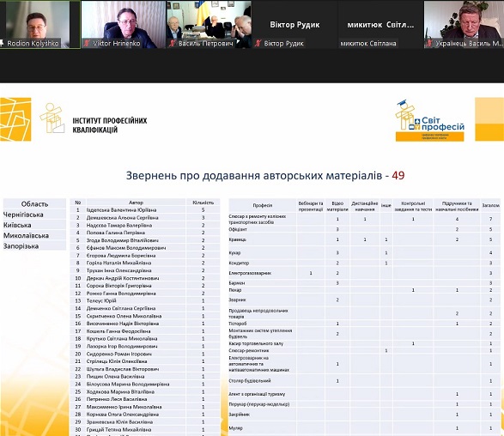Select the 'Кондитер' profession row
Screen dimensions: 504x436
pos(365,263)
